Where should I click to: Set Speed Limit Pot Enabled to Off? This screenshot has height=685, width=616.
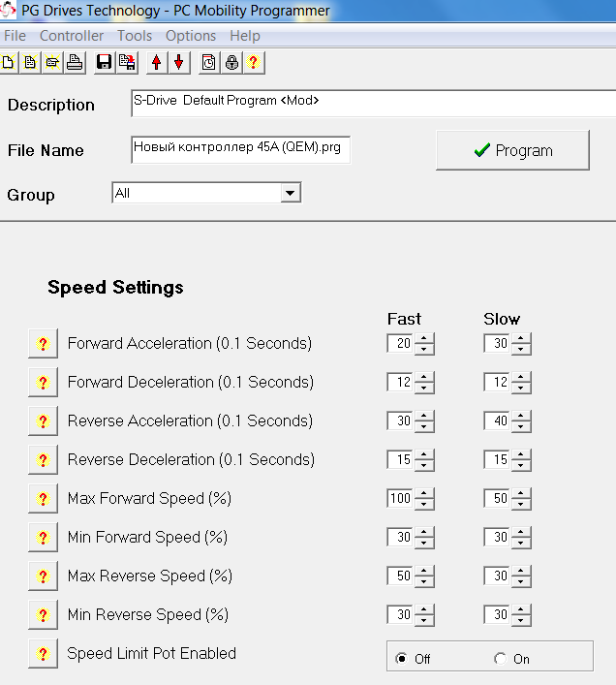[x=401, y=659]
